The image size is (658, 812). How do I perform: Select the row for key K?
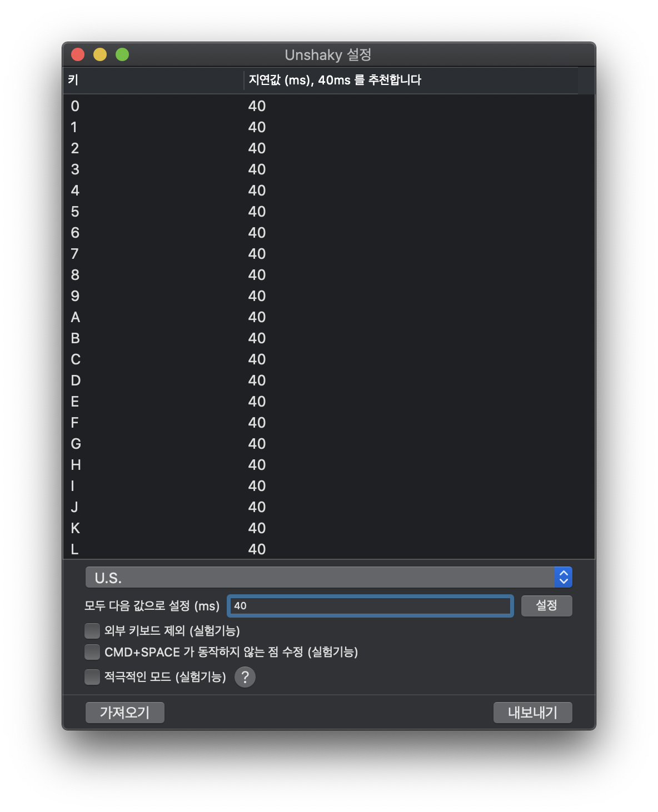[x=328, y=528]
